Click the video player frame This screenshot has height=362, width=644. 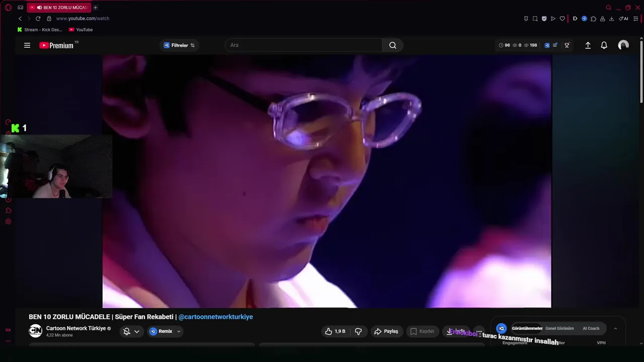click(327, 181)
